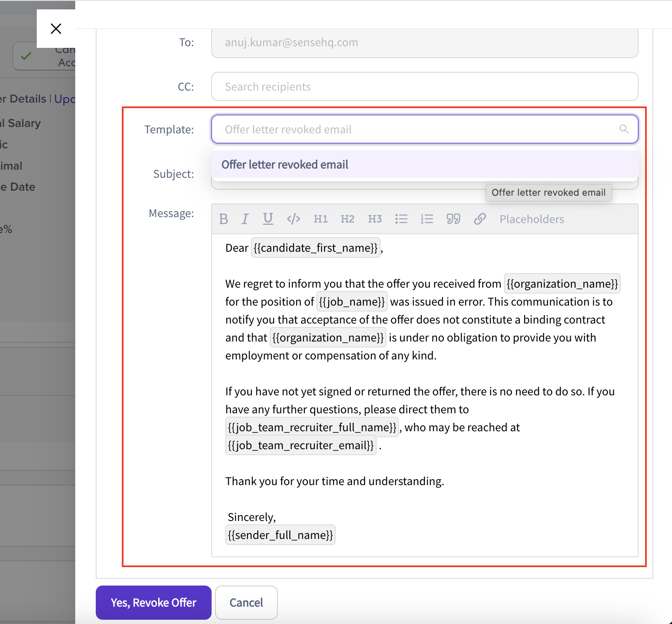Screen dimensions: 672x624
Task: Insert code block with the </> icon
Action: [x=294, y=219]
